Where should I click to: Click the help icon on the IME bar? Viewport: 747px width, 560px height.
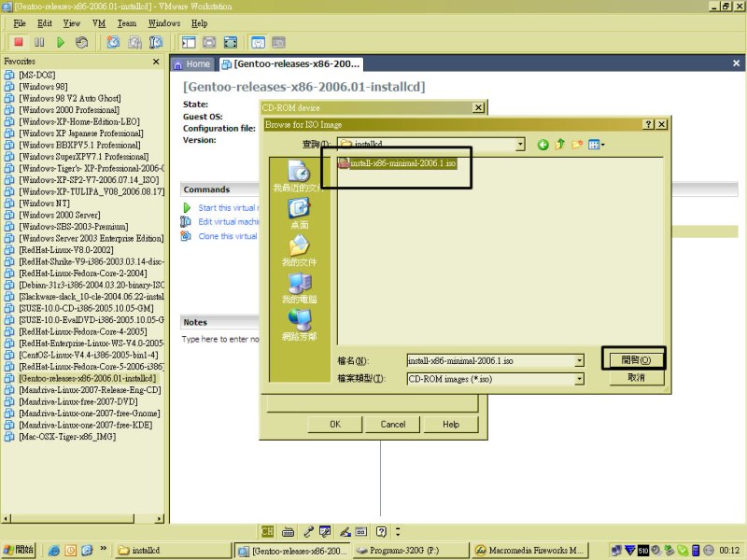(381, 531)
